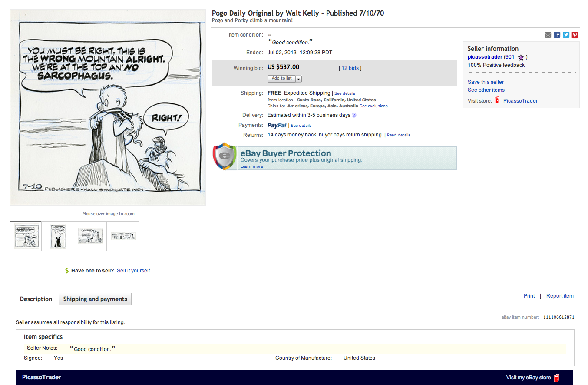Screen dimensions: 588x385
Task: Click subtitle Pogo and Porky climb a mountain
Action: click(x=252, y=20)
